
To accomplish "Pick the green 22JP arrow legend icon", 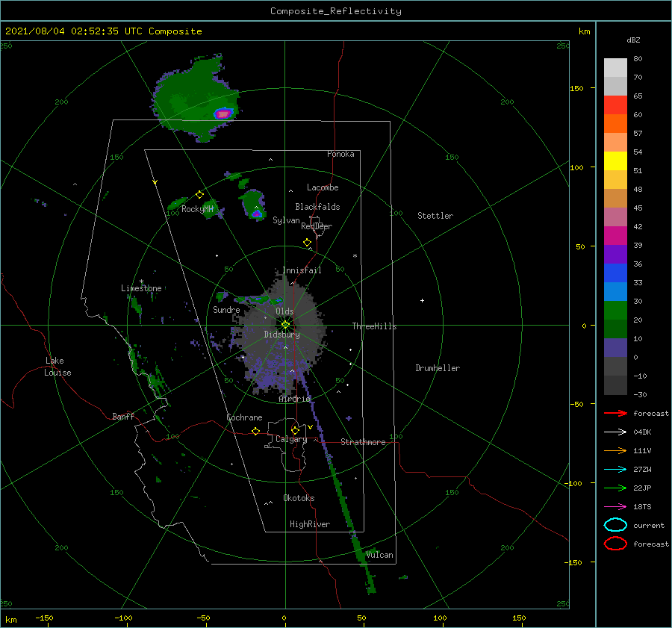I will click(615, 488).
